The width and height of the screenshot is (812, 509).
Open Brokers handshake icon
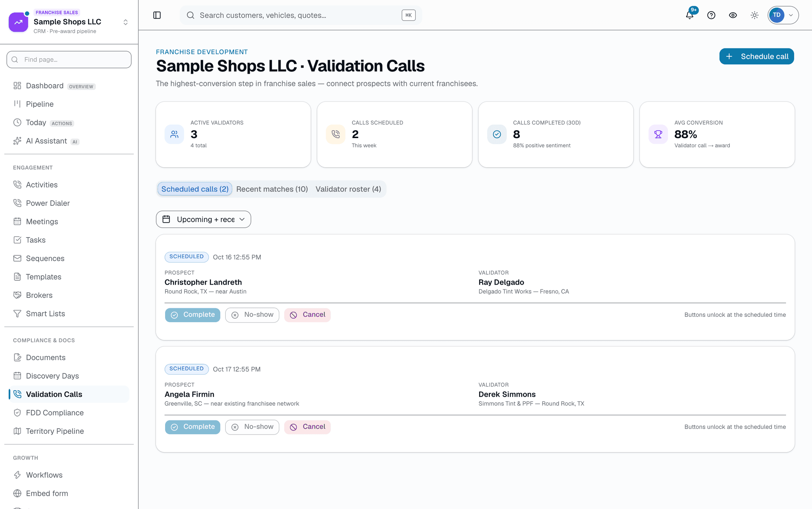(17, 295)
